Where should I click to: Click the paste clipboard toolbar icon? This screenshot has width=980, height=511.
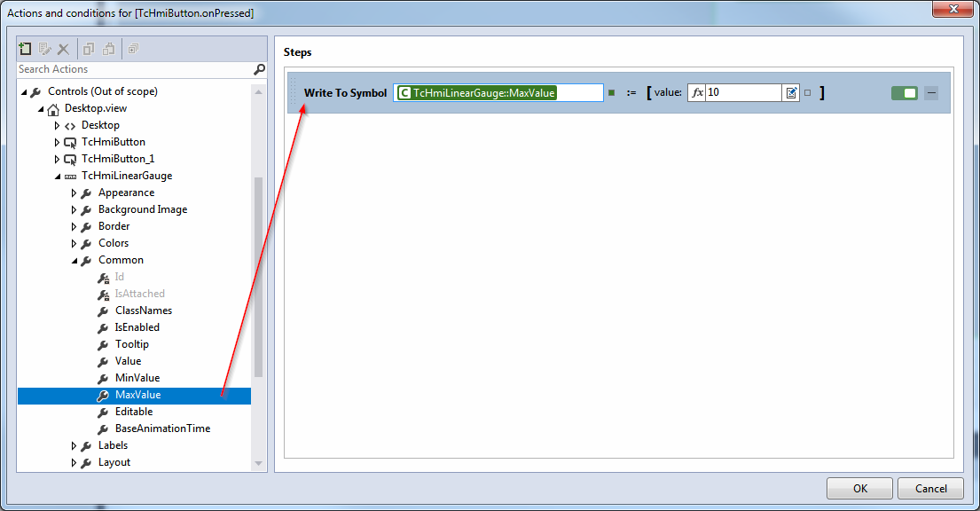(x=109, y=49)
